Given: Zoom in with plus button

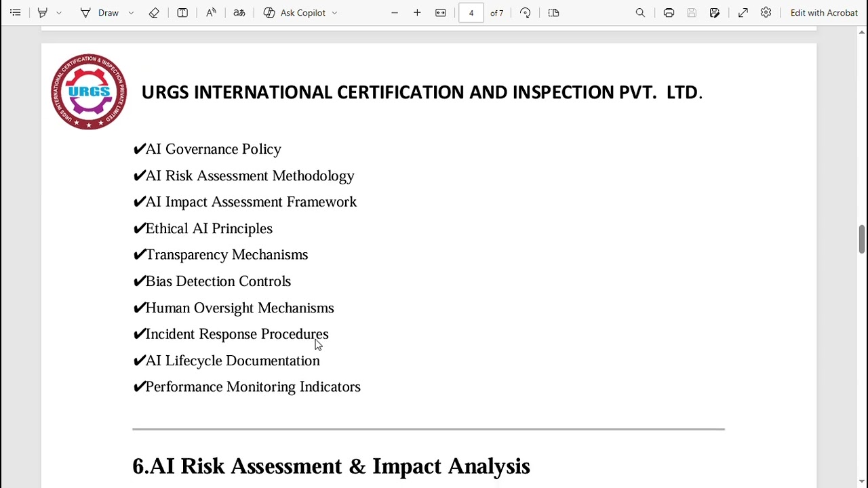Looking at the screenshot, I should pos(417,13).
